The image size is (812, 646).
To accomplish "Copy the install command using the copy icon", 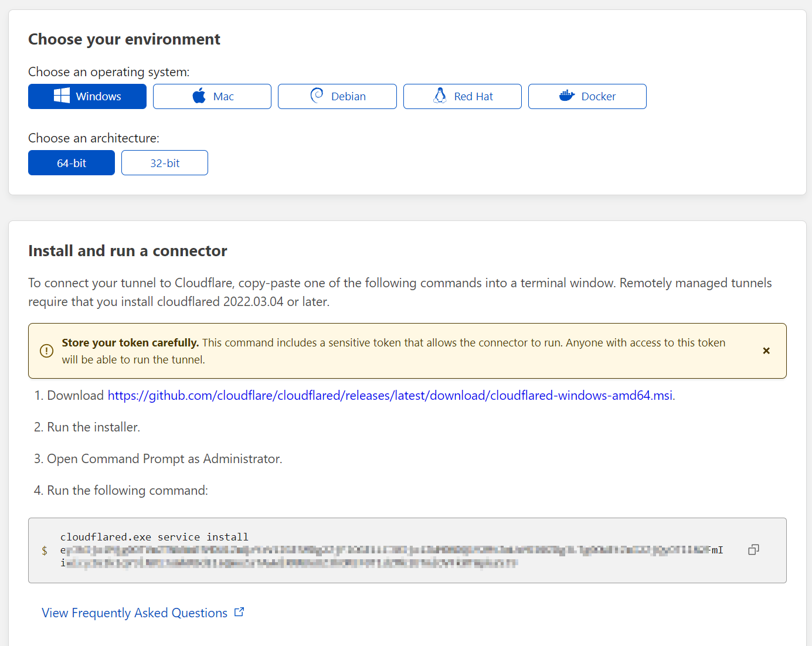I will 753,550.
